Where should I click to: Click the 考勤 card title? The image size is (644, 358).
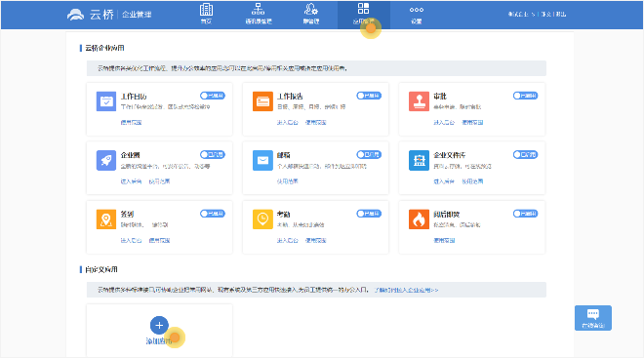click(x=283, y=214)
